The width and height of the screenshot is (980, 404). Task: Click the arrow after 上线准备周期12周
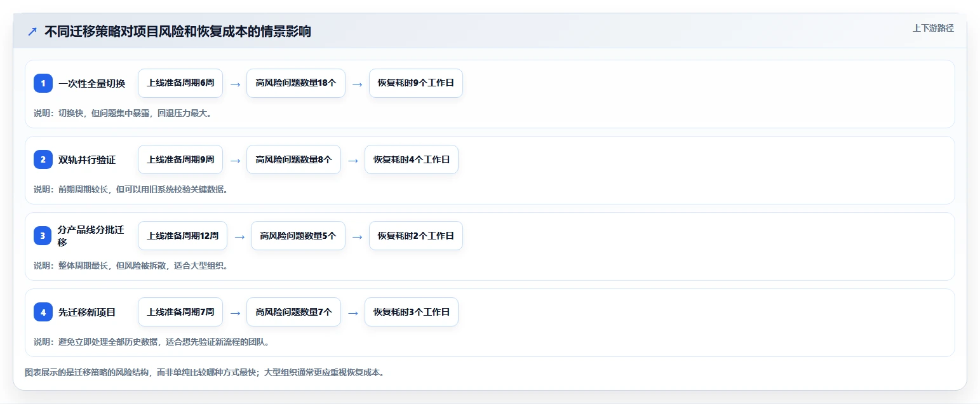[239, 236]
